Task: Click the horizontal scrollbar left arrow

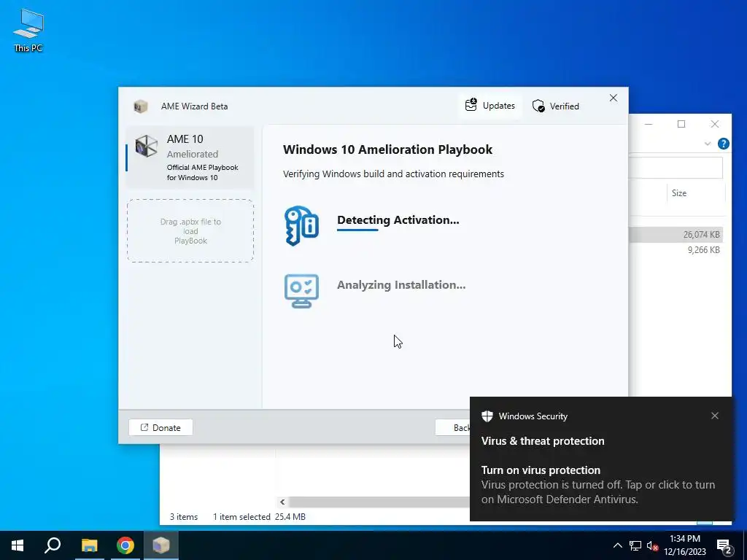Action: tap(282, 502)
